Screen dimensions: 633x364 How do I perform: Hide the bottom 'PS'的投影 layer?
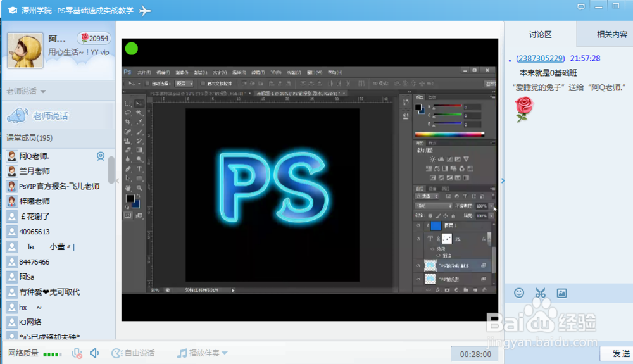(x=418, y=279)
